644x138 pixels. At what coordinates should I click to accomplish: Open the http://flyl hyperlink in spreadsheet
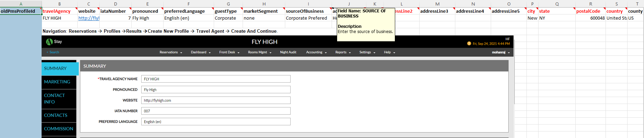point(89,18)
